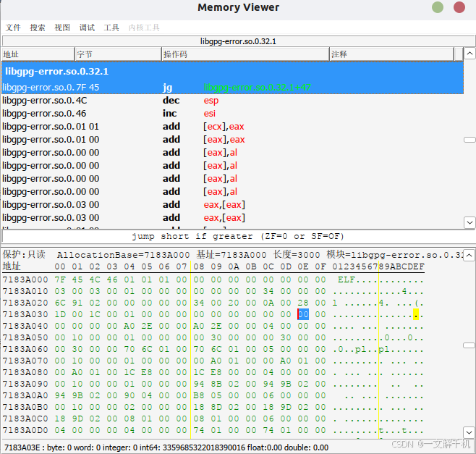476x454 pixels.
Task: Click the red close button in title bar
Action: point(459,7)
